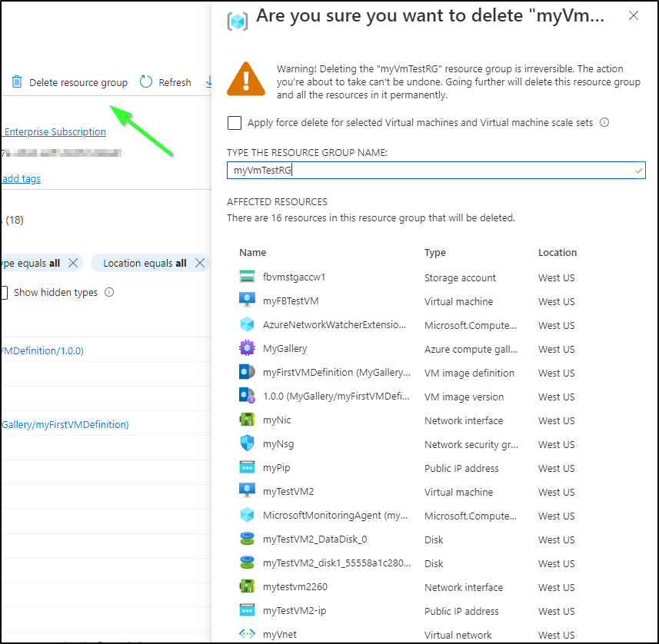Select the myNsg resource name
The width and height of the screenshot is (659, 644).
pyautogui.click(x=278, y=443)
